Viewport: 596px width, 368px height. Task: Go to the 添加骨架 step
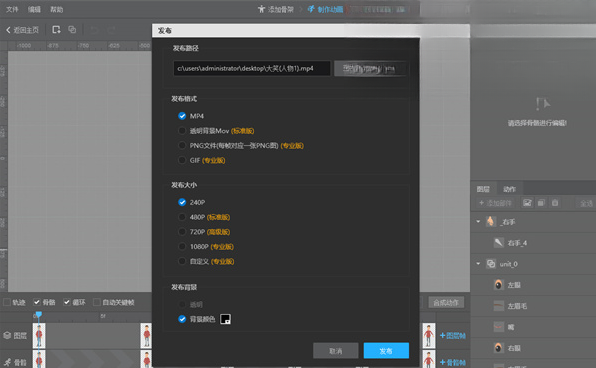276,9
